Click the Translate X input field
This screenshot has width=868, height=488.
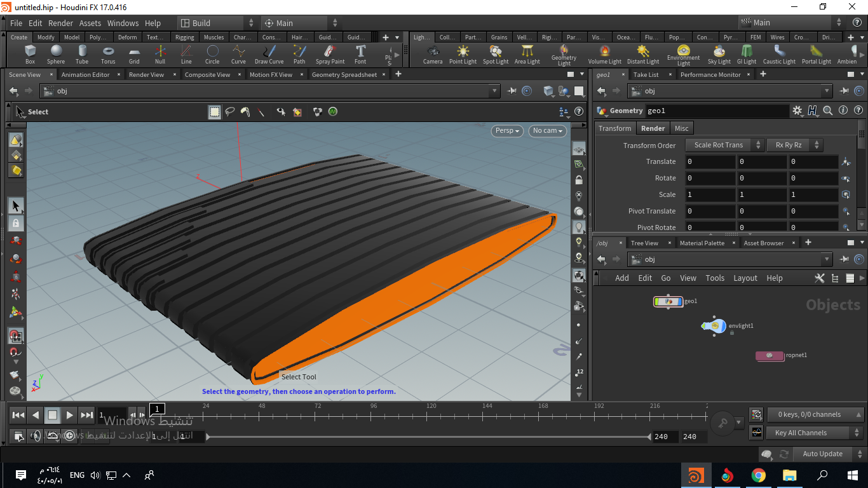pos(710,161)
